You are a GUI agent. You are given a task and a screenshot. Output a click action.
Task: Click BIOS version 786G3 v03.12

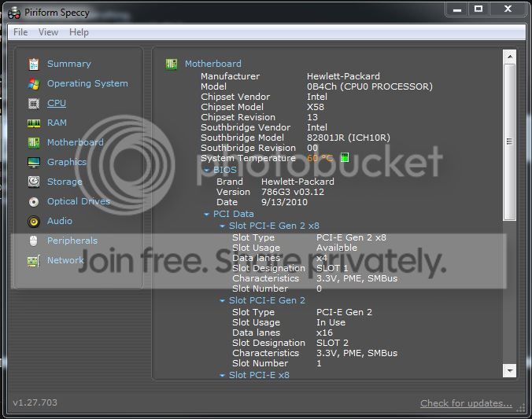(x=293, y=192)
